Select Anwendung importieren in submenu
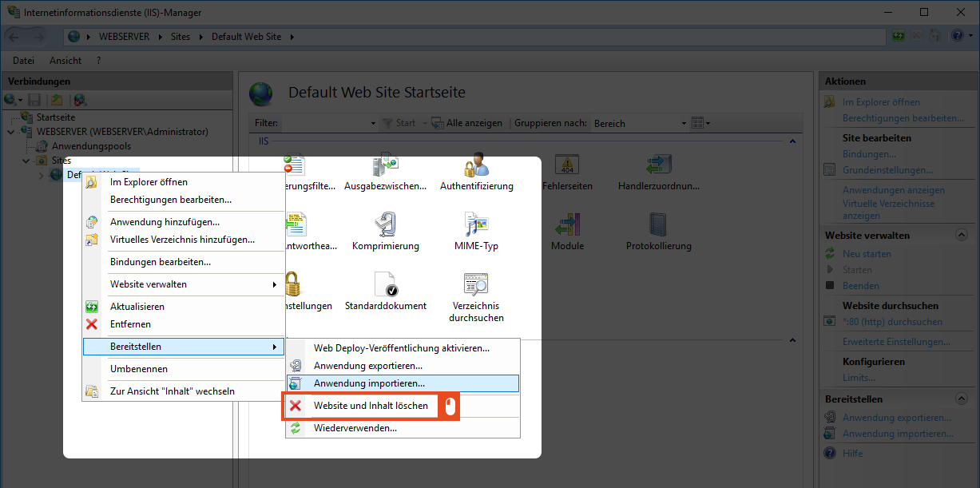Screen dimensions: 980x488 369,383
